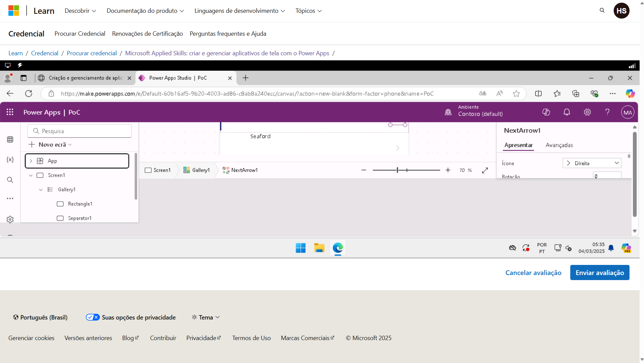Expand the Descobrir menu

(80, 11)
